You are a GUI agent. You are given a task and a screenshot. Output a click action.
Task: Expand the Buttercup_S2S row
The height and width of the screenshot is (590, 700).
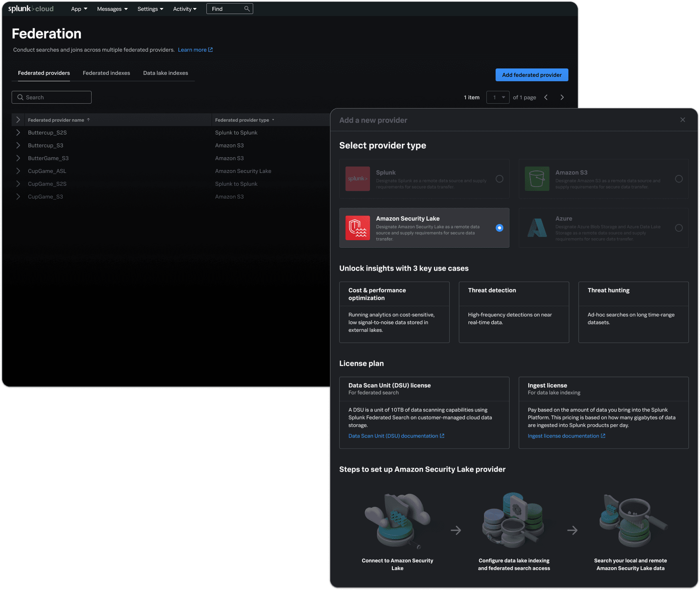click(18, 132)
